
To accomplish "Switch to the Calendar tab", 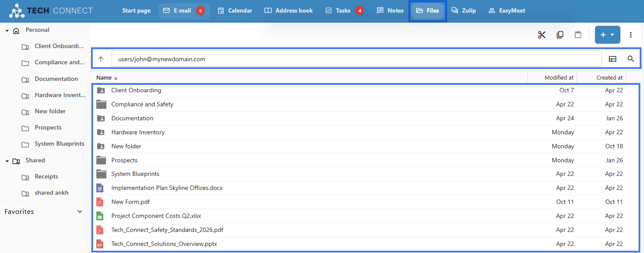I will (x=235, y=11).
